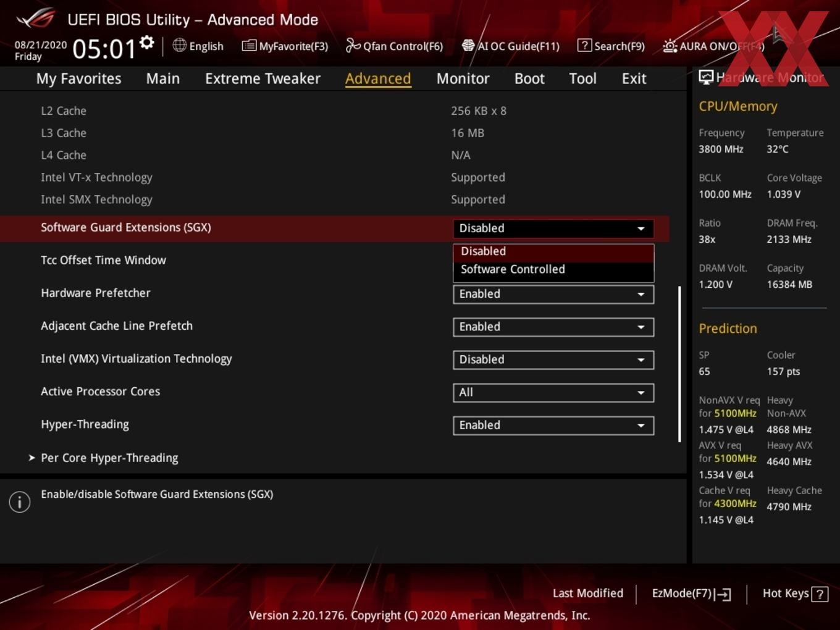Switch to My Favorites tab
Image resolution: width=840 pixels, height=630 pixels.
click(78, 78)
